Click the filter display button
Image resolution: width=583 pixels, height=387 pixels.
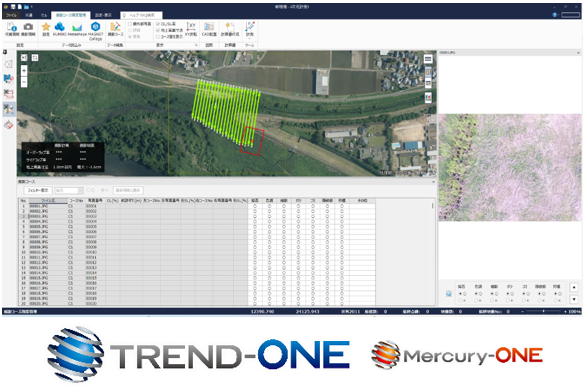coord(38,190)
